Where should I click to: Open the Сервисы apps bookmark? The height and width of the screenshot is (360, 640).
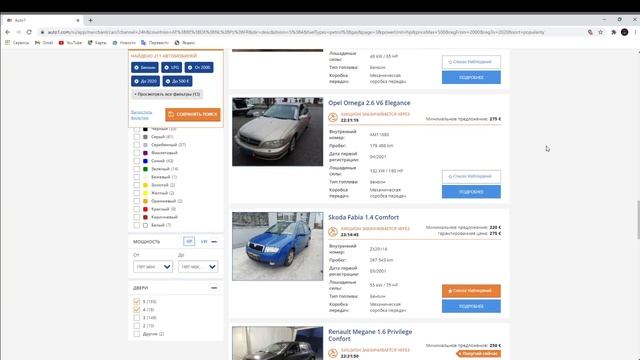17,42
